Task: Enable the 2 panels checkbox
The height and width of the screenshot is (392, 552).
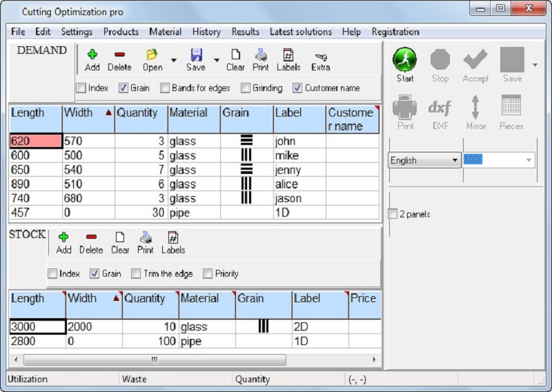Action: (x=393, y=214)
